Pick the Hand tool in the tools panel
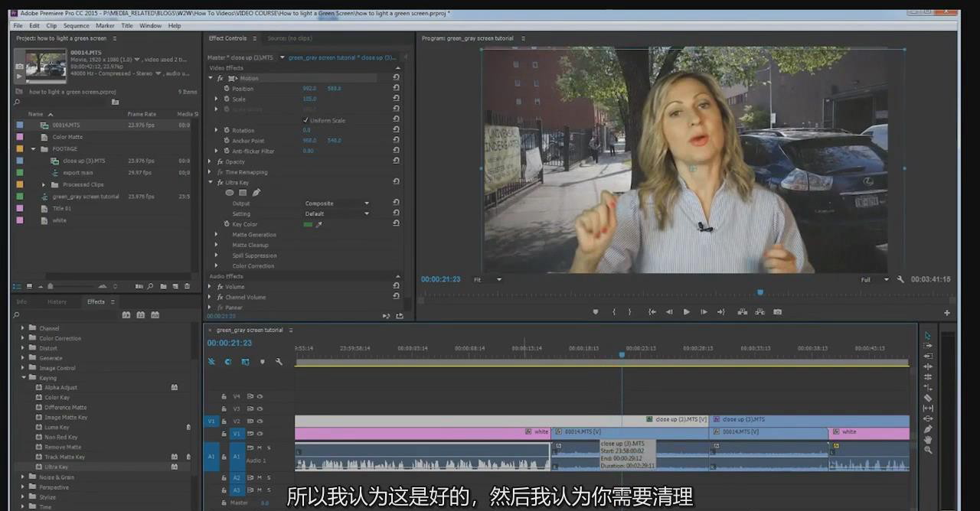Screen dimensions: 980x511 [x=928, y=439]
